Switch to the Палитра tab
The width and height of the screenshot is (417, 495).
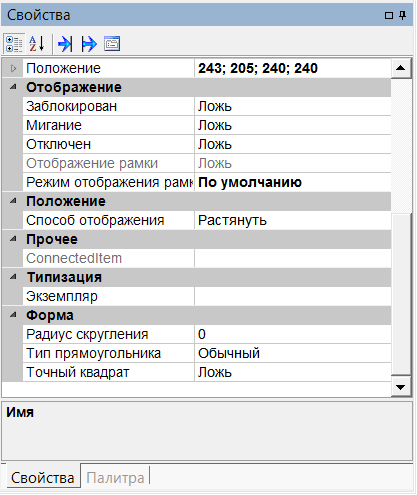115,477
